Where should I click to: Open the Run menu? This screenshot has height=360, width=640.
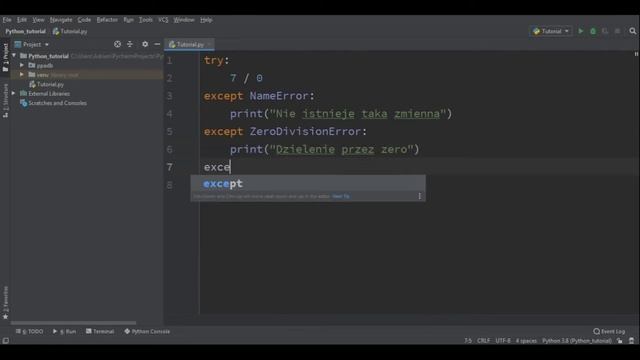pyautogui.click(x=128, y=20)
